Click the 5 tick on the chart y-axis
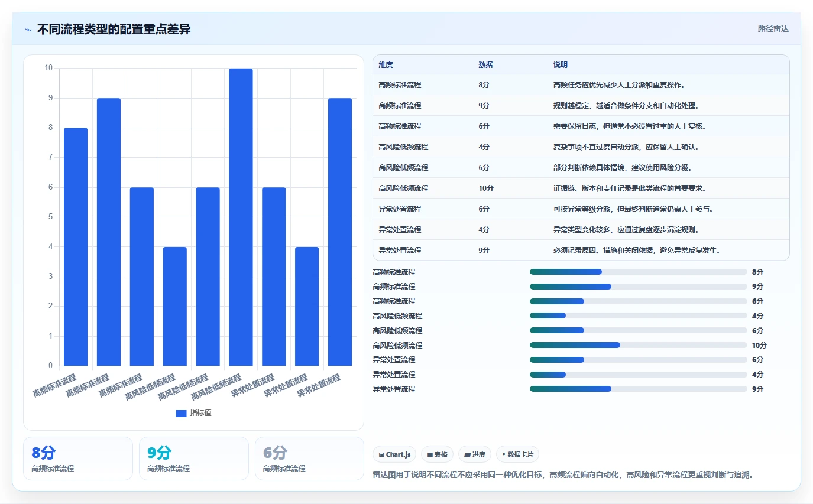 50,217
